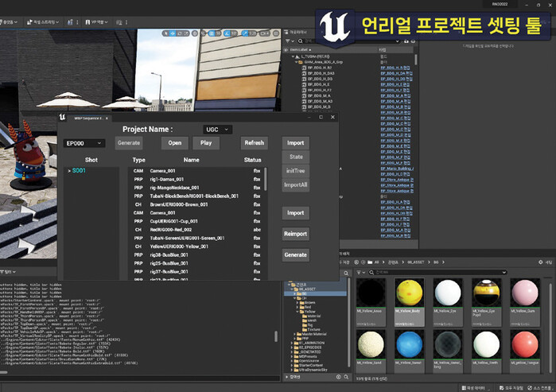Select the viewport select-mode arrow icon

[x=165, y=33]
